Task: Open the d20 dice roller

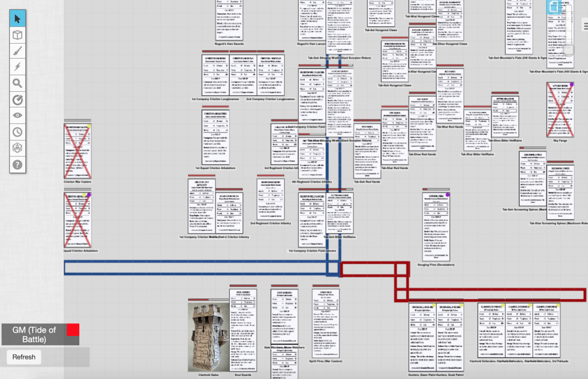Action: coord(17,148)
